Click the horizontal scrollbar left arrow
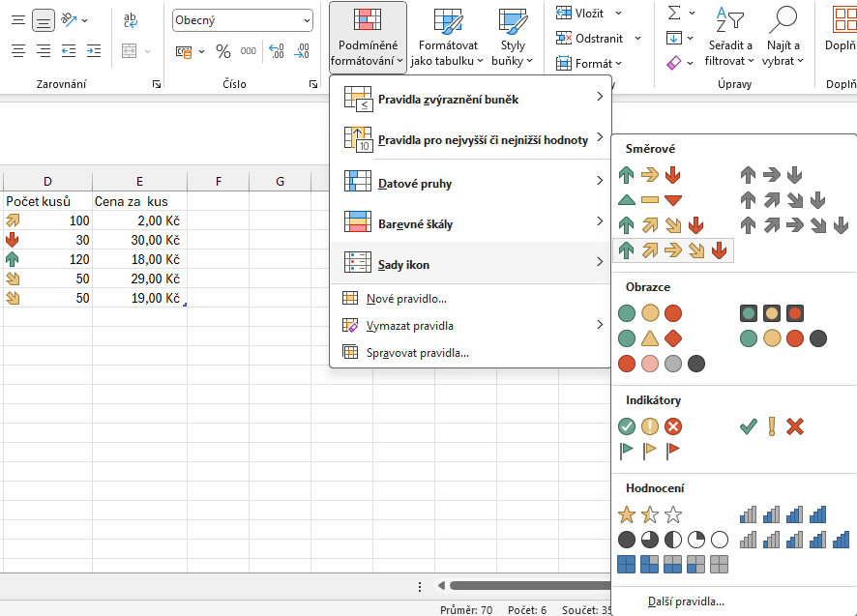This screenshot has width=857, height=616. pyautogui.click(x=443, y=585)
